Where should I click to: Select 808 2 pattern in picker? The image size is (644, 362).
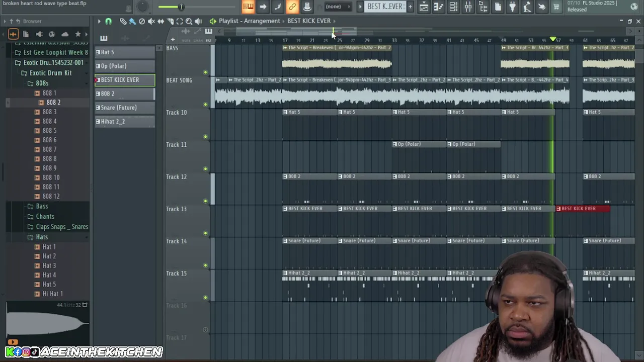click(125, 94)
